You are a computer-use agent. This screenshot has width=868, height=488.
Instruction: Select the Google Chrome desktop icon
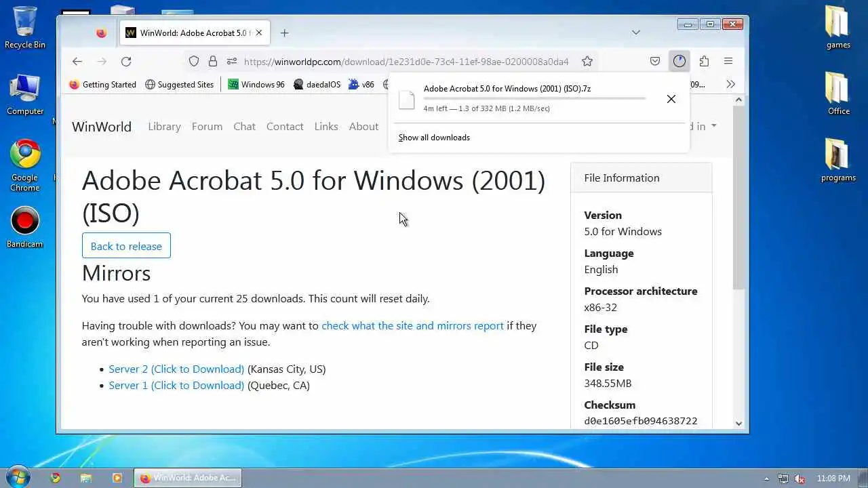[x=25, y=166]
